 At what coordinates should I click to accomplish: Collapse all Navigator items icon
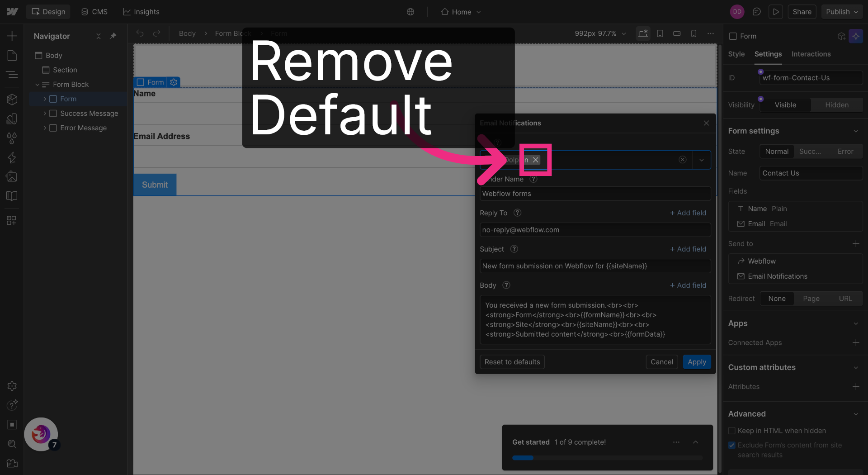tap(99, 36)
